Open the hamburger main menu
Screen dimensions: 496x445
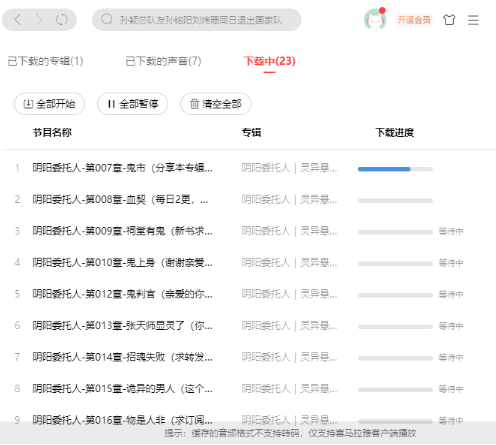[x=473, y=20]
